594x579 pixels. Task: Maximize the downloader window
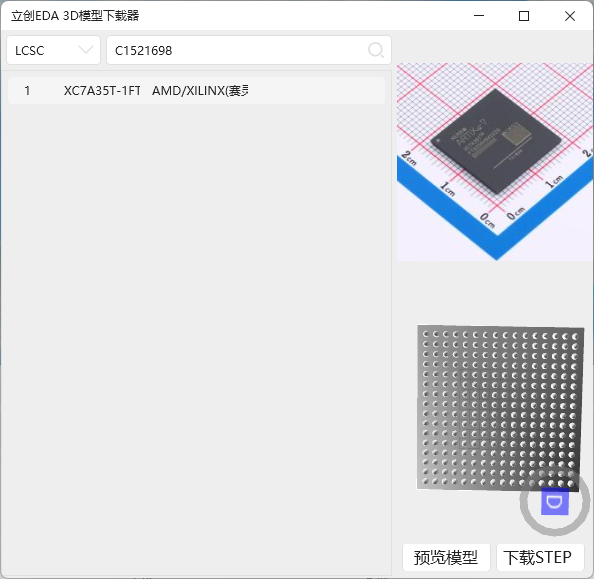[x=524, y=16]
